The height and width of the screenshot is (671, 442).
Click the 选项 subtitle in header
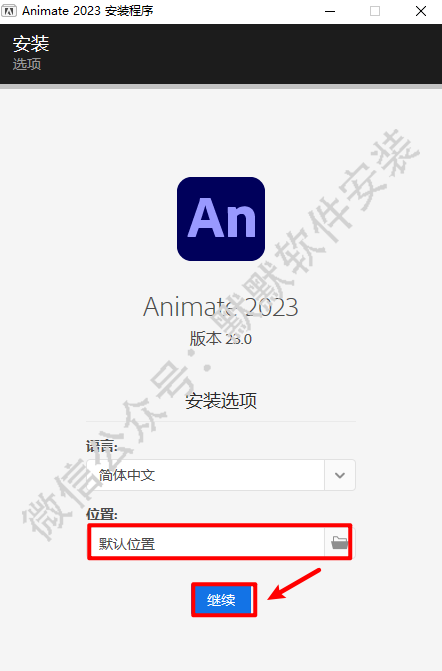[x=27, y=64]
